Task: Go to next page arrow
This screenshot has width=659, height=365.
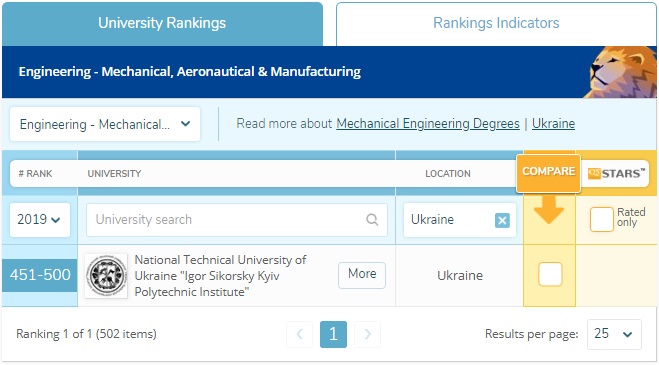Action: 367,334
